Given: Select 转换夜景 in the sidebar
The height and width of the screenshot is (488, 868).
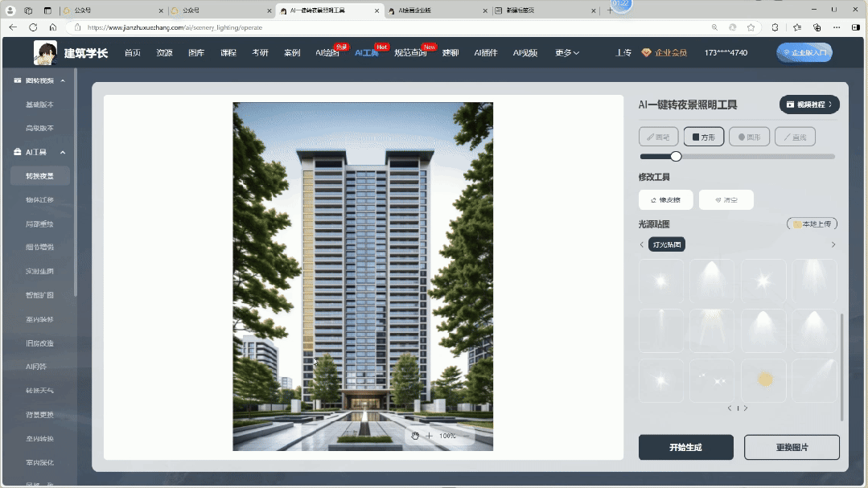Looking at the screenshot, I should coord(39,176).
